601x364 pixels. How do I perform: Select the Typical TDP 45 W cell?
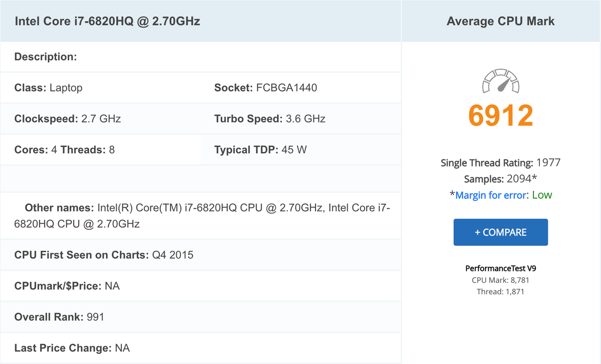260,150
